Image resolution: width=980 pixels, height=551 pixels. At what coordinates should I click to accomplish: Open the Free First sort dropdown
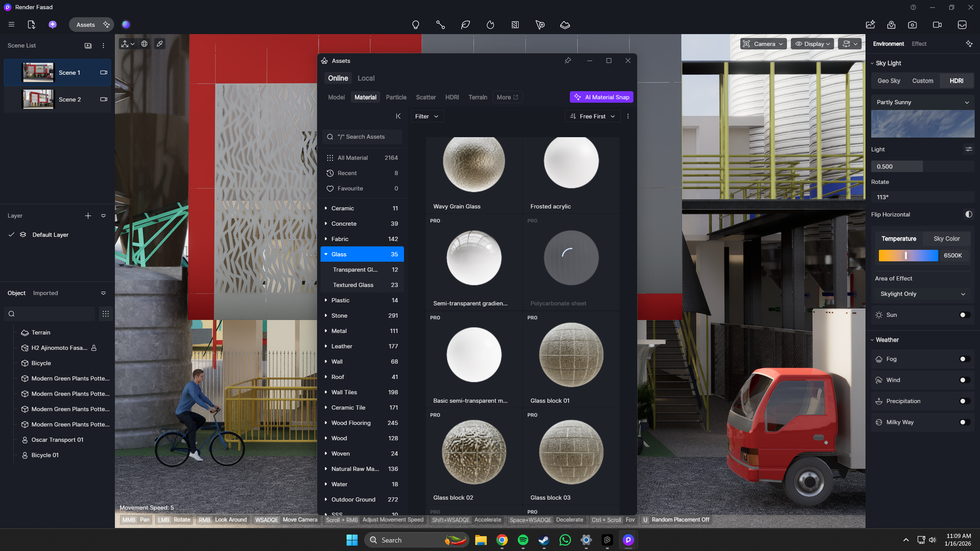click(592, 116)
